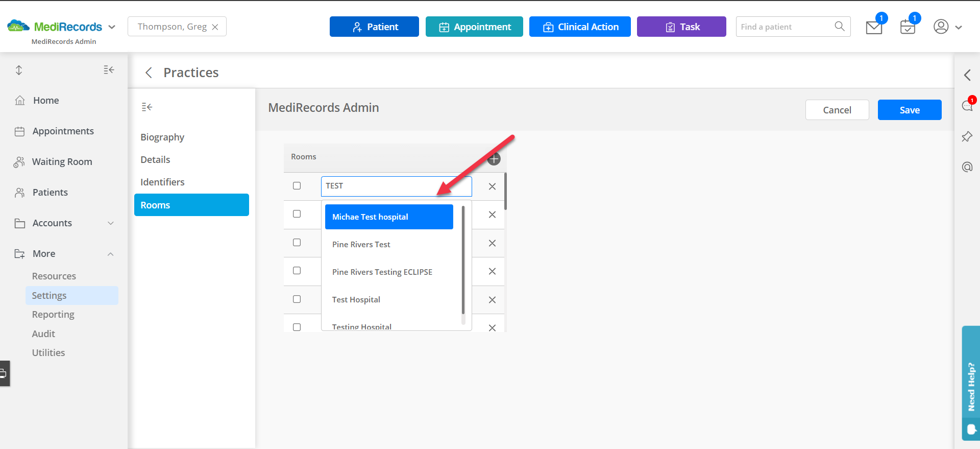Screen dimensions: 980x449
Task: Click the pin icon in right panel
Action: point(967,136)
